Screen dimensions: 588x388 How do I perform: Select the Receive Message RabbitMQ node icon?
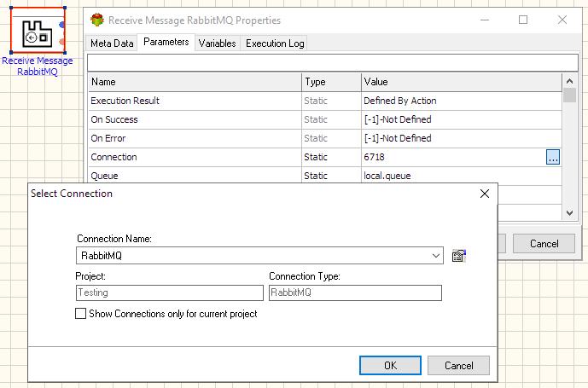point(38,30)
